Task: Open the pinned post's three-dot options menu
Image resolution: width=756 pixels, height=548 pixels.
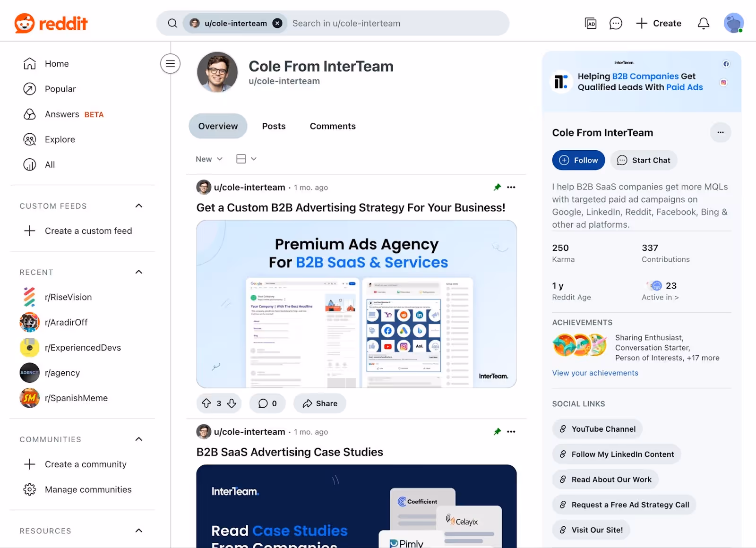Action: click(511, 187)
